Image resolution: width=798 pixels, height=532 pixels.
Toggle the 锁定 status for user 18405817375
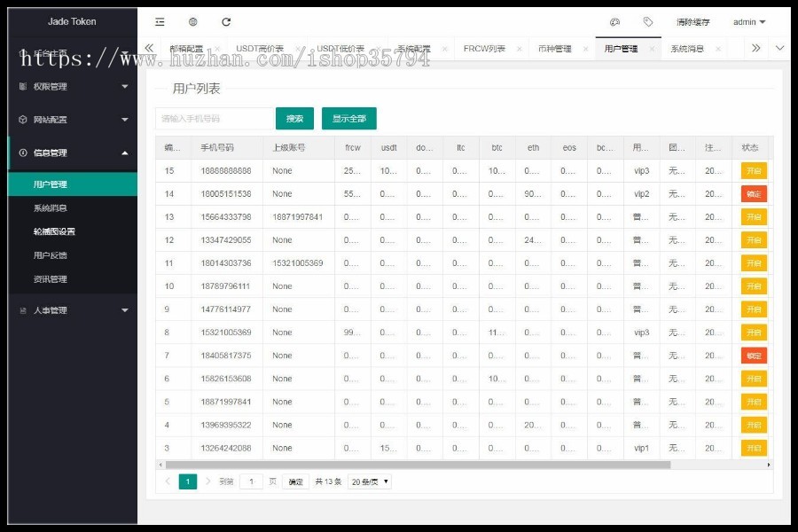pos(753,355)
